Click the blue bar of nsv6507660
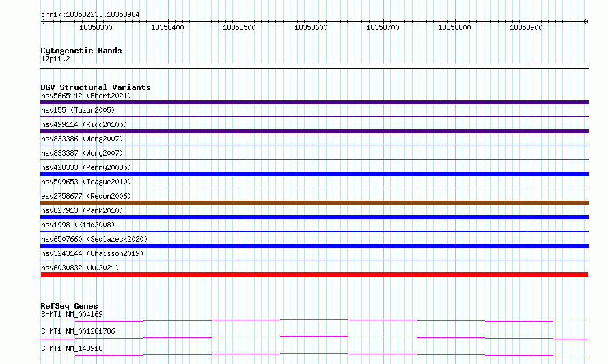Viewport: 608px width, 364px height. (314, 246)
